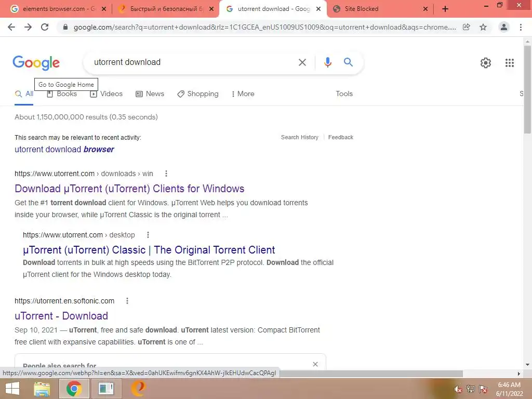This screenshot has width=532, height=399.
Task: Click the vertical page scrollbar thumb
Action: pyautogui.click(x=527, y=89)
